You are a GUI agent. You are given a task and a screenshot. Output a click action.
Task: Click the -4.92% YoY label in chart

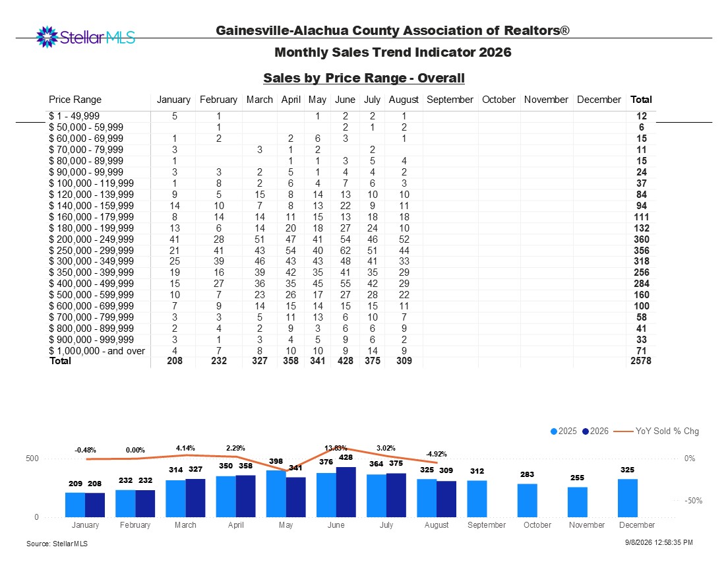(437, 454)
